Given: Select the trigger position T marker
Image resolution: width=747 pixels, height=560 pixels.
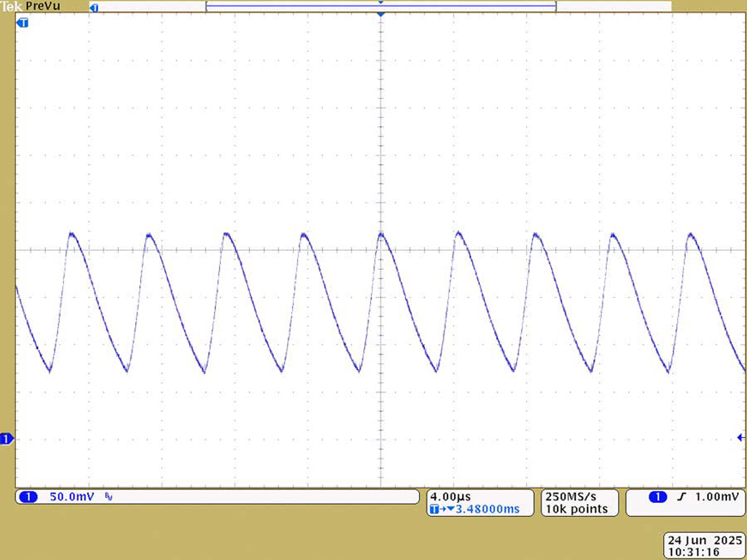Looking at the screenshot, I should pos(22,23).
